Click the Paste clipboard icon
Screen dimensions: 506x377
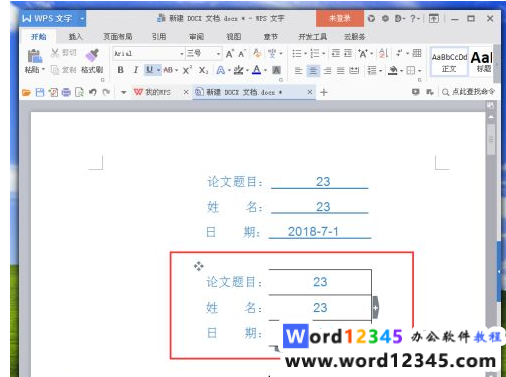(x=34, y=56)
